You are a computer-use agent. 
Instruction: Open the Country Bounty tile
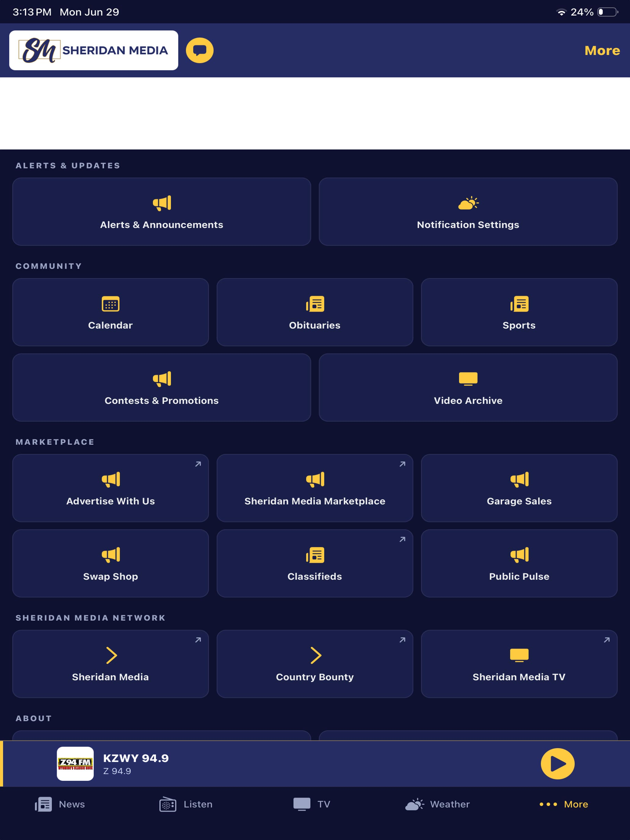click(315, 664)
